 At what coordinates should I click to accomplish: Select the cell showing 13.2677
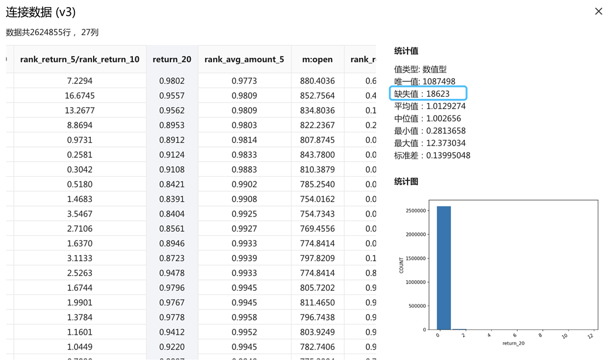[80, 110]
